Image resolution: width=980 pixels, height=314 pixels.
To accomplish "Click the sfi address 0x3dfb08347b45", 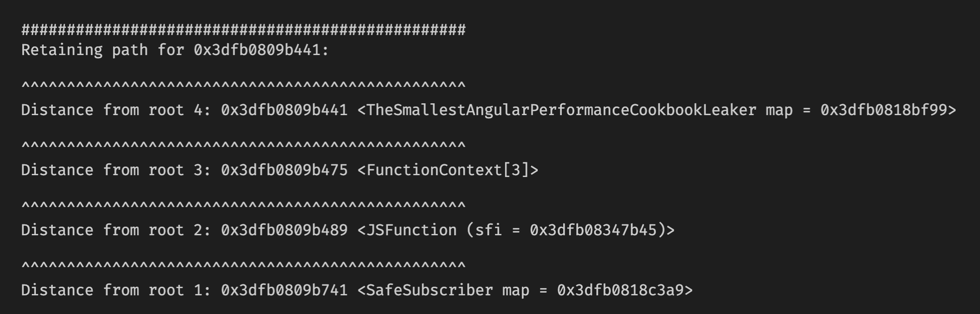I will [x=593, y=230].
